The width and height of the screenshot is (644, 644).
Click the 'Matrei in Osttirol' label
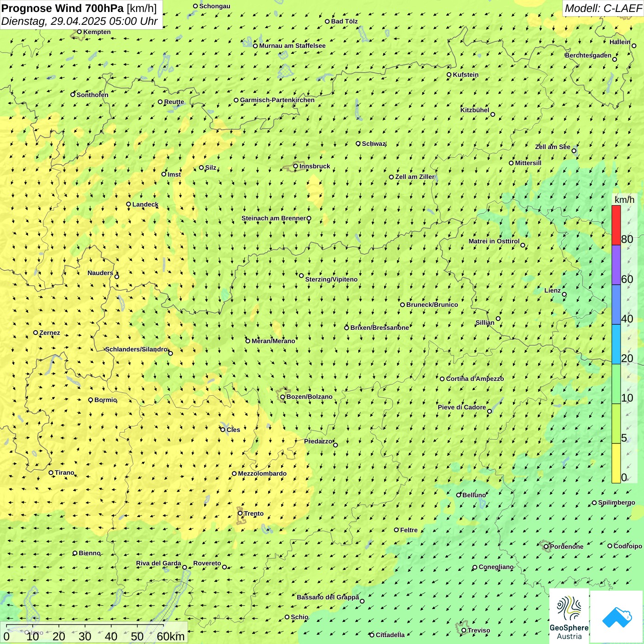[494, 241]
